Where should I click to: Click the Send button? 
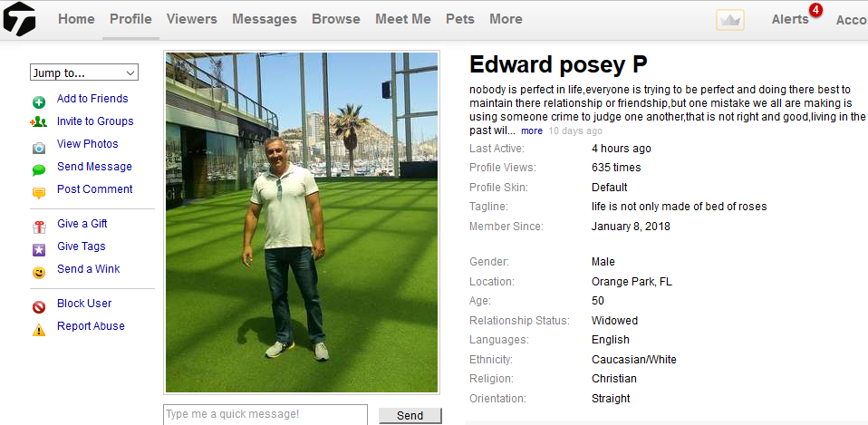tap(410, 416)
